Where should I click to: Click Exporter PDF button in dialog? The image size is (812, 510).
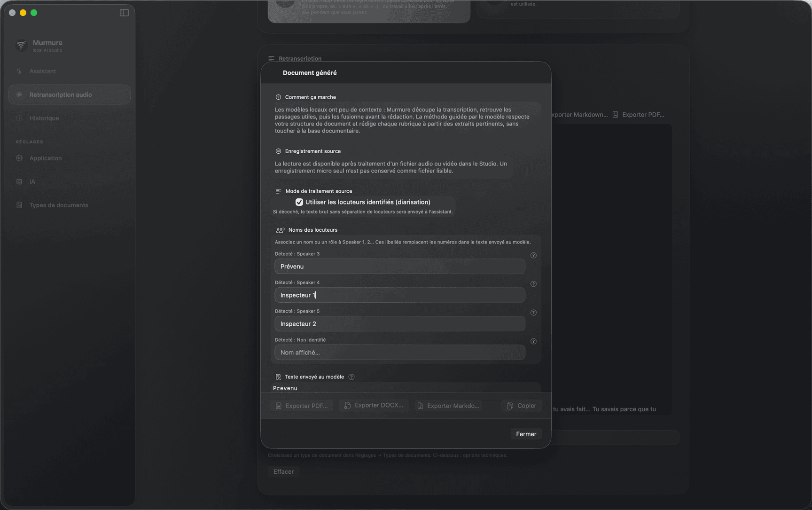point(302,406)
